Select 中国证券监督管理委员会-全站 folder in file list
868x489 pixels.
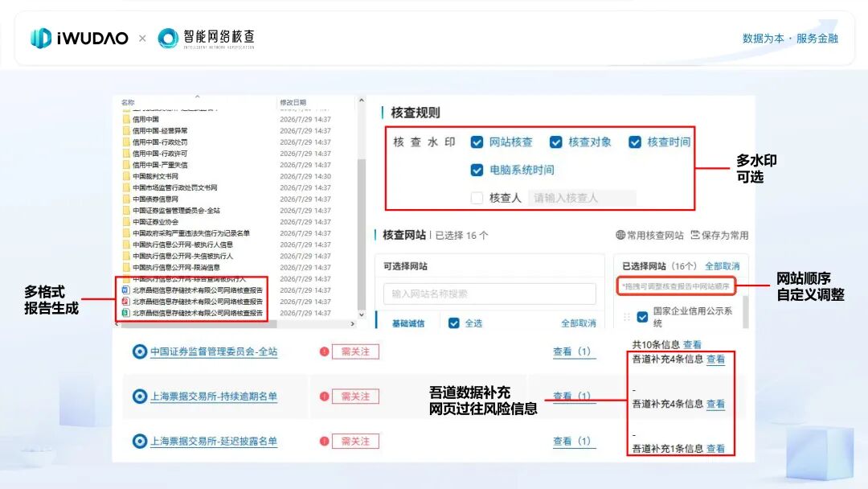(x=176, y=211)
